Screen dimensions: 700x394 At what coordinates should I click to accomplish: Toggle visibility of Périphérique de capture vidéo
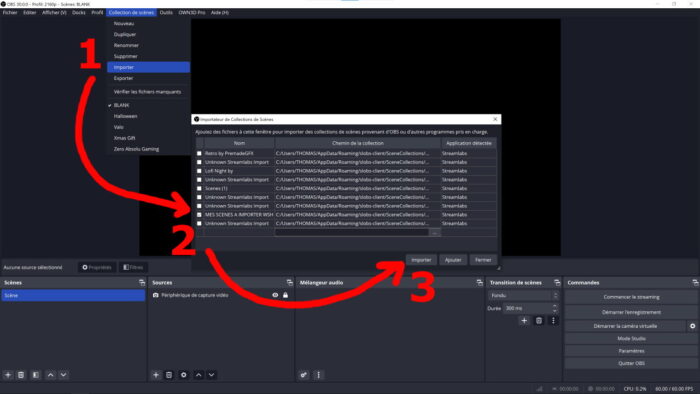click(275, 295)
